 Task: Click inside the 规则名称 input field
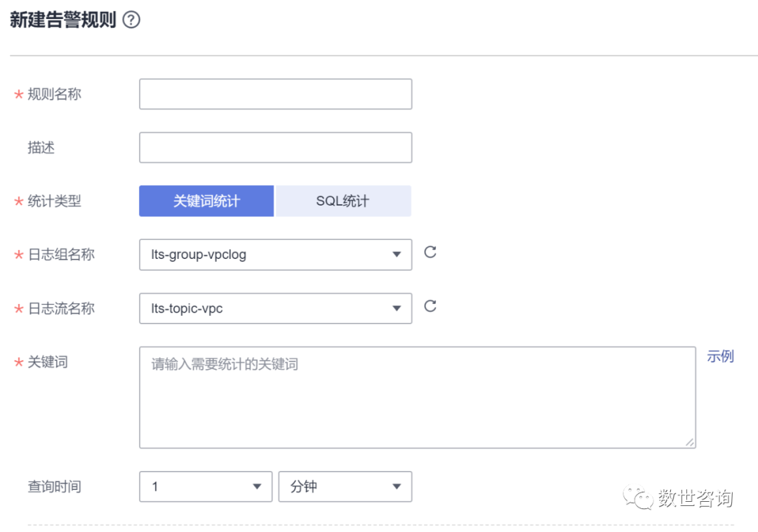click(x=275, y=93)
